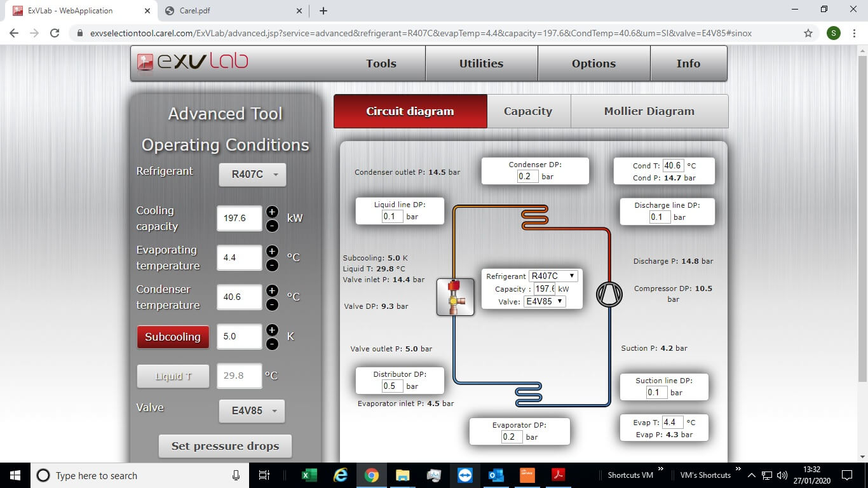Increase condenser temperature with plus button
Viewport: 868px width, 488px height.
pos(272,290)
